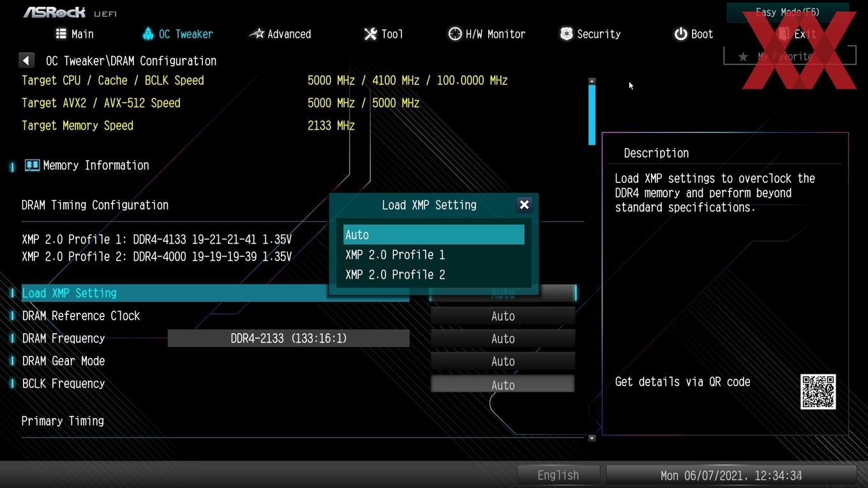Select Auto in the XMP popup
The height and width of the screenshot is (488, 868).
pos(434,235)
